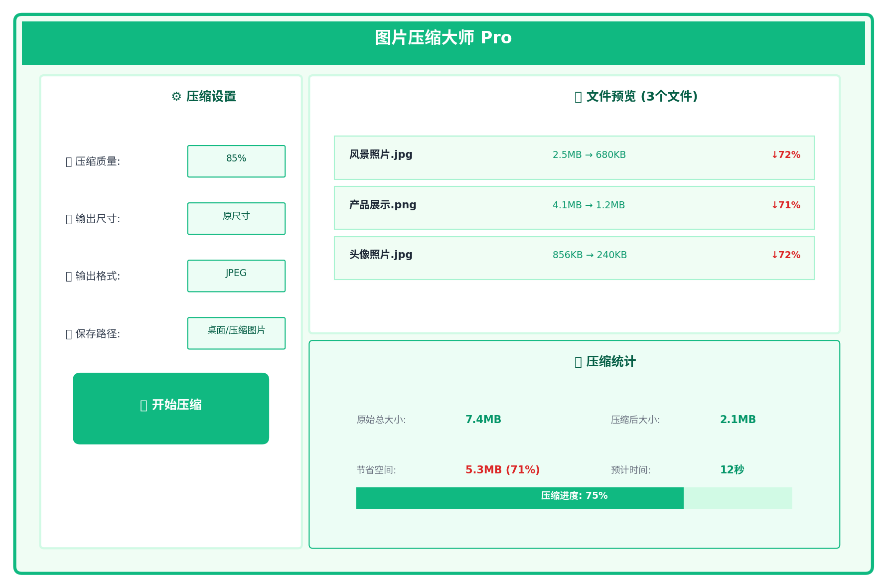887x588 pixels.
Task: Click the icon before 保存路径 label
Action: coord(68,333)
